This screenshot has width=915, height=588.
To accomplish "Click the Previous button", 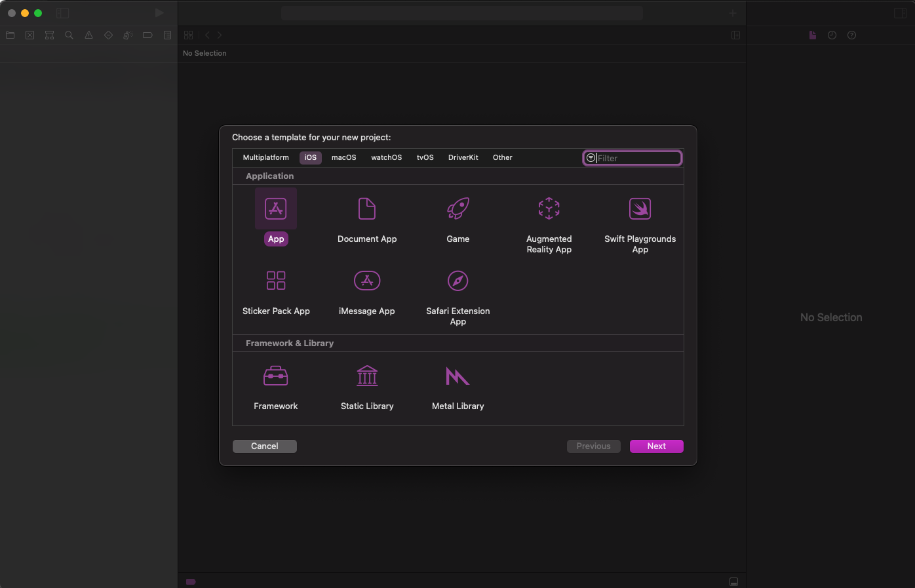I will (594, 446).
